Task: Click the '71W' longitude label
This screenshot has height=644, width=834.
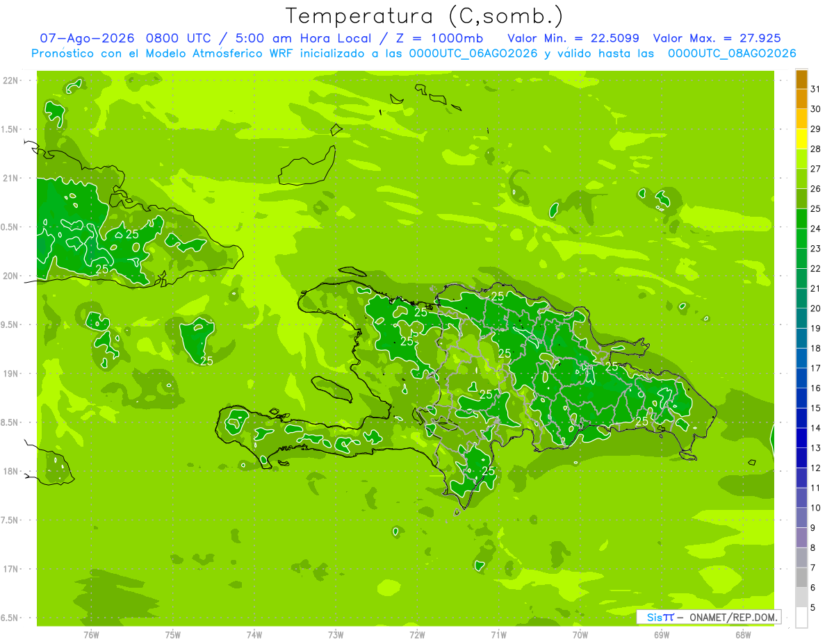Action: pyautogui.click(x=498, y=634)
